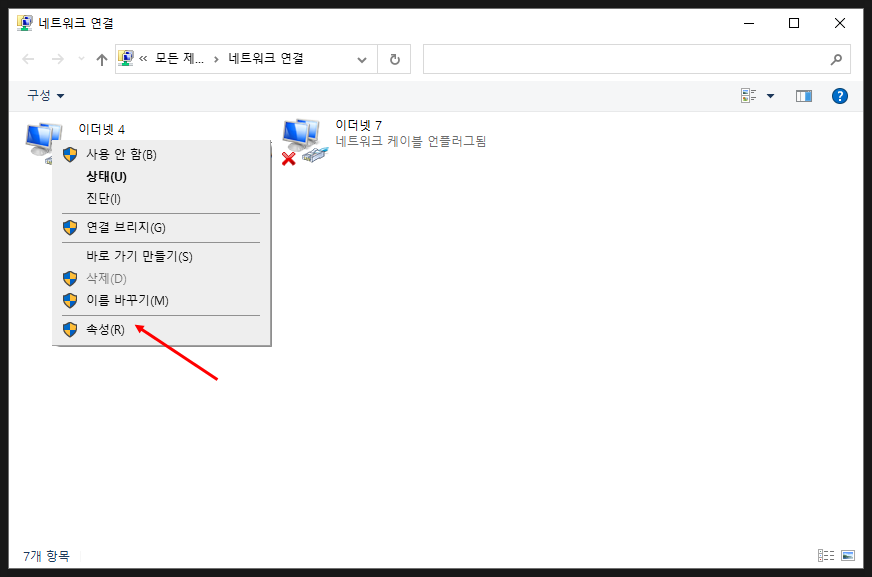This screenshot has height=577, width=872.
Task: Minimize the 네트워크 연결 window
Action: (749, 23)
